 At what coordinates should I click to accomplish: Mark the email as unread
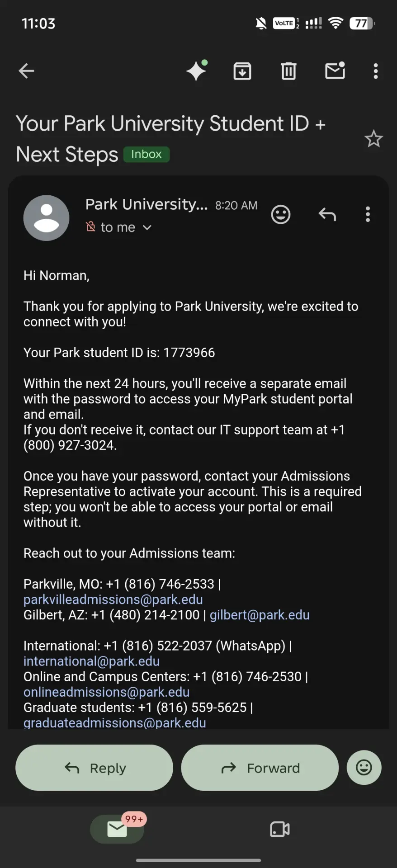[335, 71]
